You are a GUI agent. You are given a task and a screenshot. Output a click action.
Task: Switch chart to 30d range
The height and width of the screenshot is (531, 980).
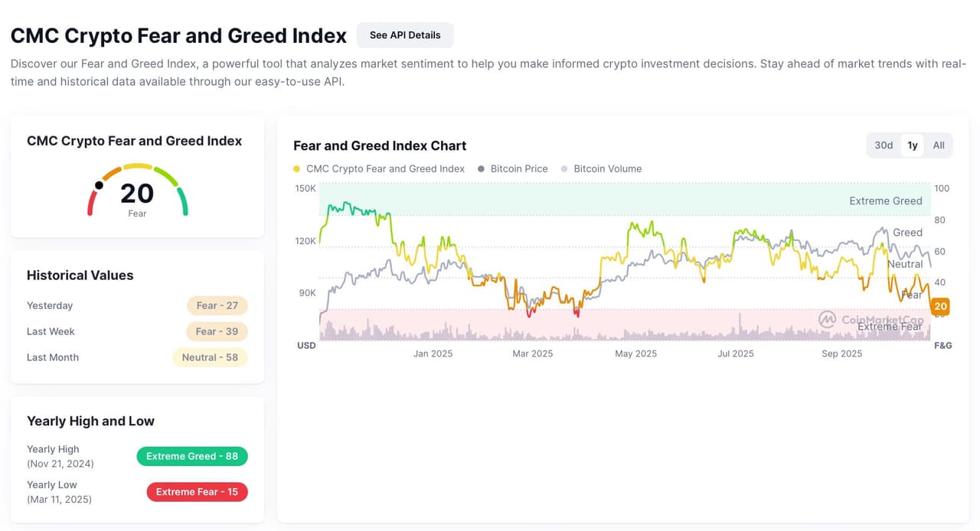(884, 145)
